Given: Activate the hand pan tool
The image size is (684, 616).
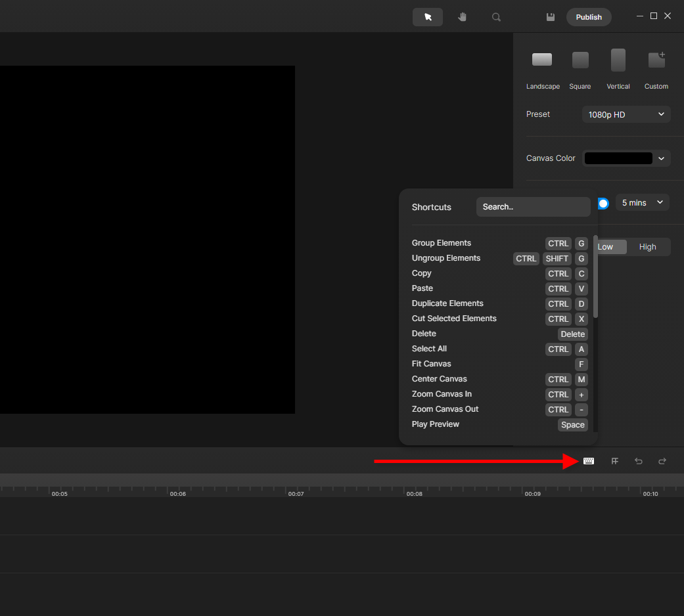Looking at the screenshot, I should click(462, 17).
